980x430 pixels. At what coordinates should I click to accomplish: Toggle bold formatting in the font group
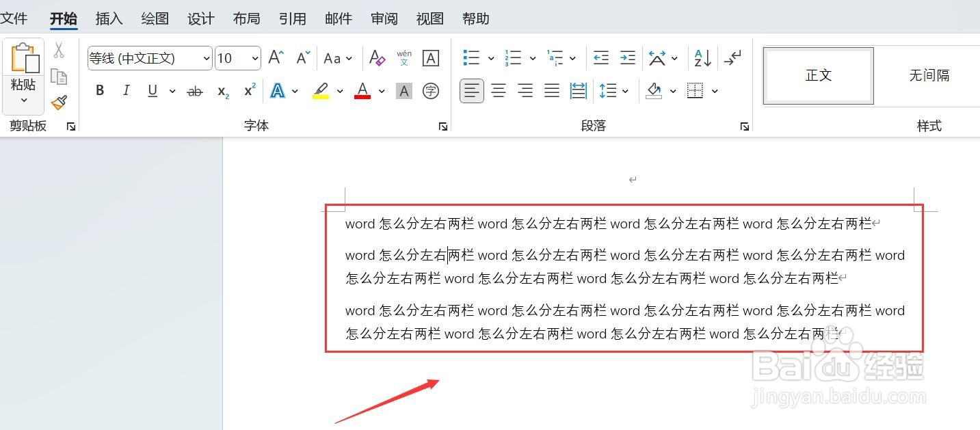pos(99,90)
